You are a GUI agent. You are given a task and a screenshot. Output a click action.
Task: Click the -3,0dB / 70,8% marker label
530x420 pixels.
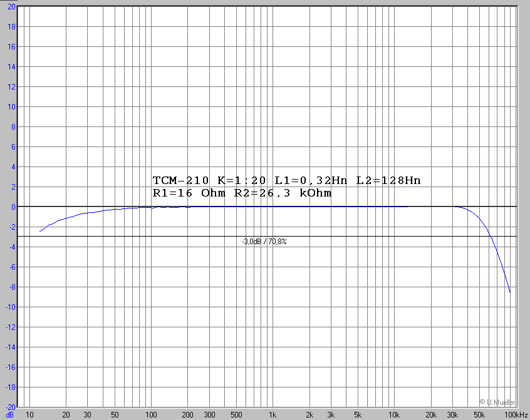point(264,242)
